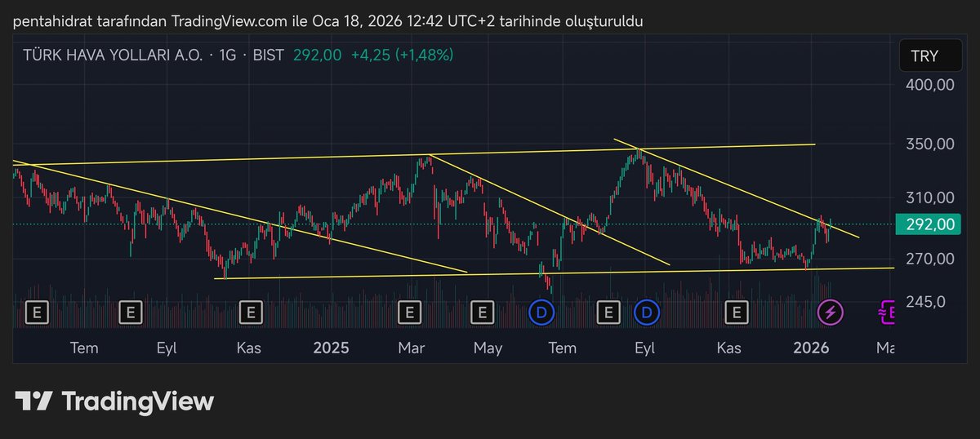Viewport: 980px width, 439px height.
Task: Click the dividend D marker above second Tem label
Action: (541, 311)
